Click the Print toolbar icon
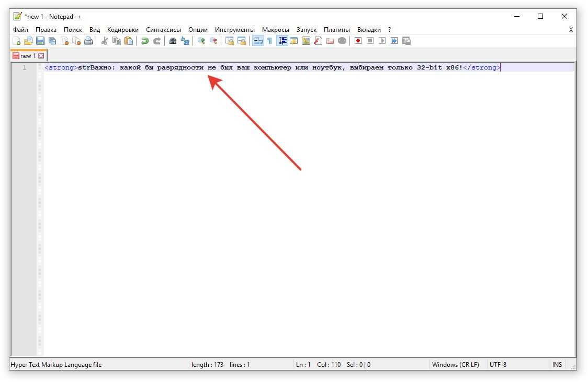 click(x=88, y=41)
